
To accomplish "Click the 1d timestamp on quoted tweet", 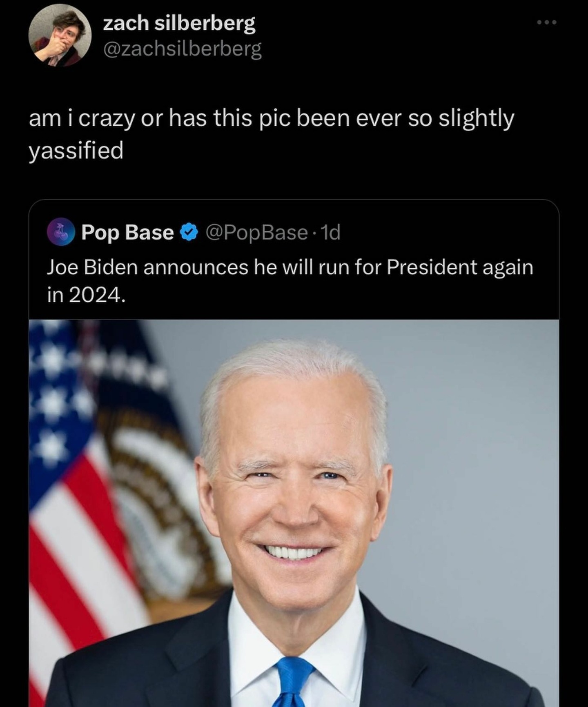I will 331,232.
